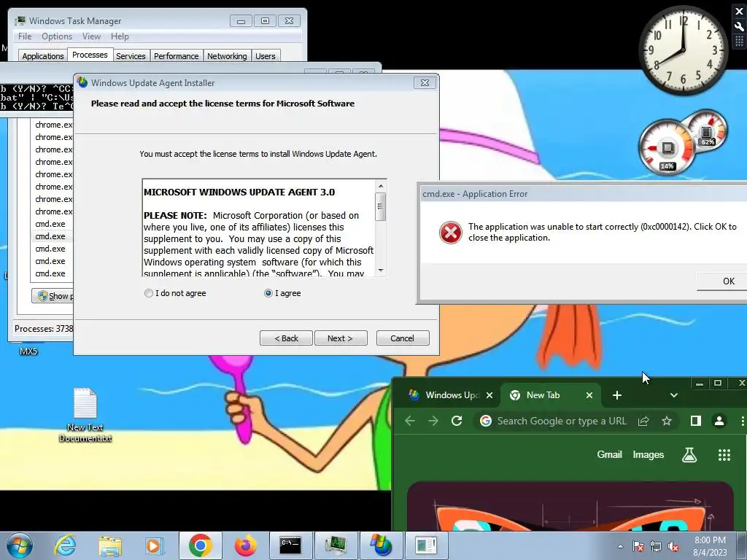Click the muted volume tray icon
Image resolution: width=747 pixels, height=560 pixels.
(x=673, y=546)
